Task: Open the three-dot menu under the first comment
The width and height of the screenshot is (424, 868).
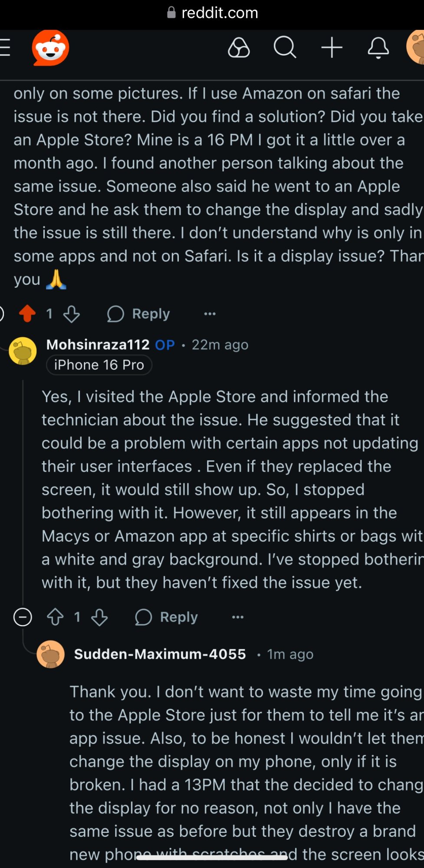Action: pyautogui.click(x=210, y=314)
